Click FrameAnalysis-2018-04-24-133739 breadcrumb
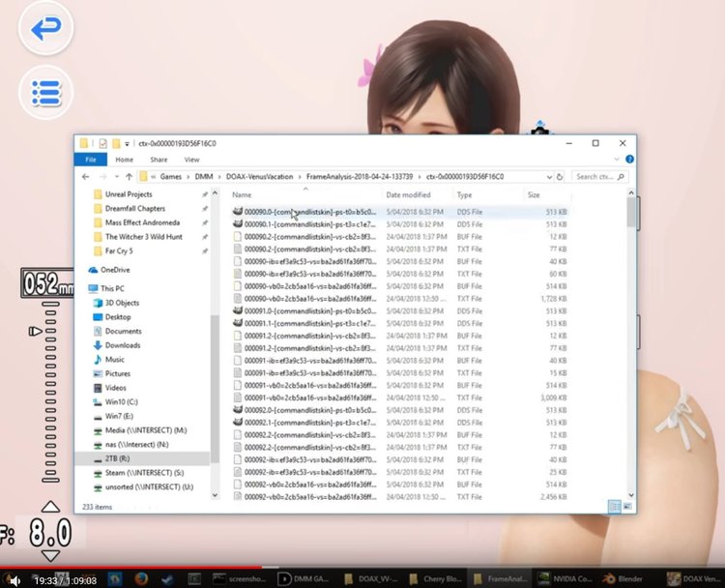This screenshot has width=725, height=588. [360, 177]
